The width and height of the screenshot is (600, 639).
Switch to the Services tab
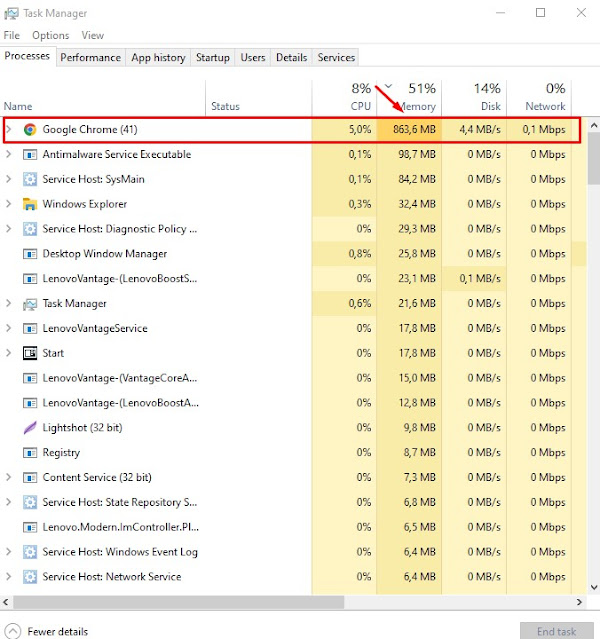pos(336,57)
